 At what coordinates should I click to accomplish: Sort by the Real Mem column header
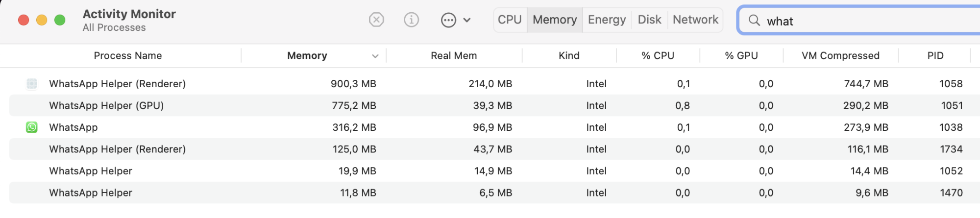coord(454,56)
